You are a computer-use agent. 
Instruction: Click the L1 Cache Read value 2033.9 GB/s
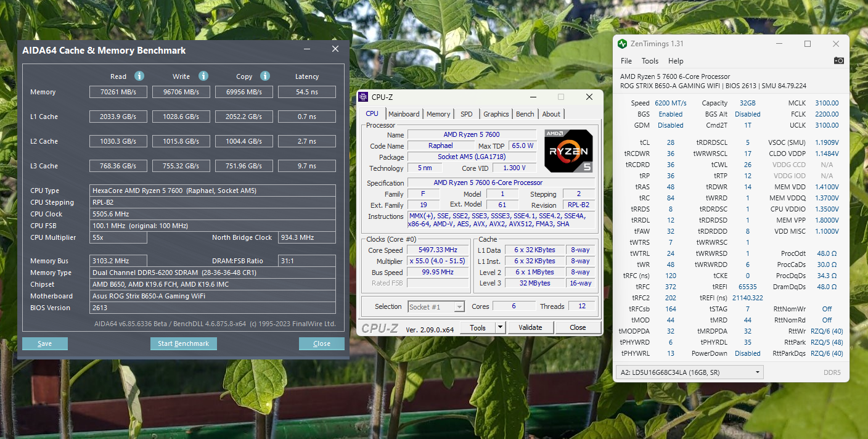pyautogui.click(x=118, y=117)
